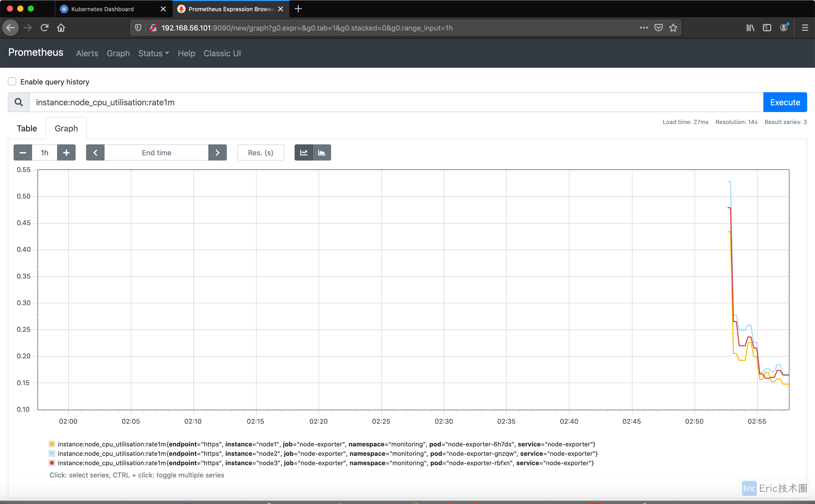Move end time forward
Image resolution: width=815 pixels, height=504 pixels.
point(217,153)
